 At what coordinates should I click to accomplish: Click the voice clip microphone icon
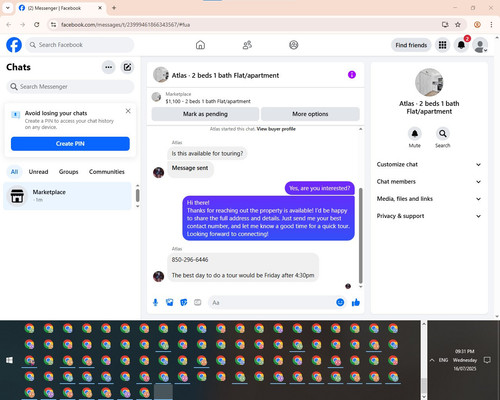point(155,303)
